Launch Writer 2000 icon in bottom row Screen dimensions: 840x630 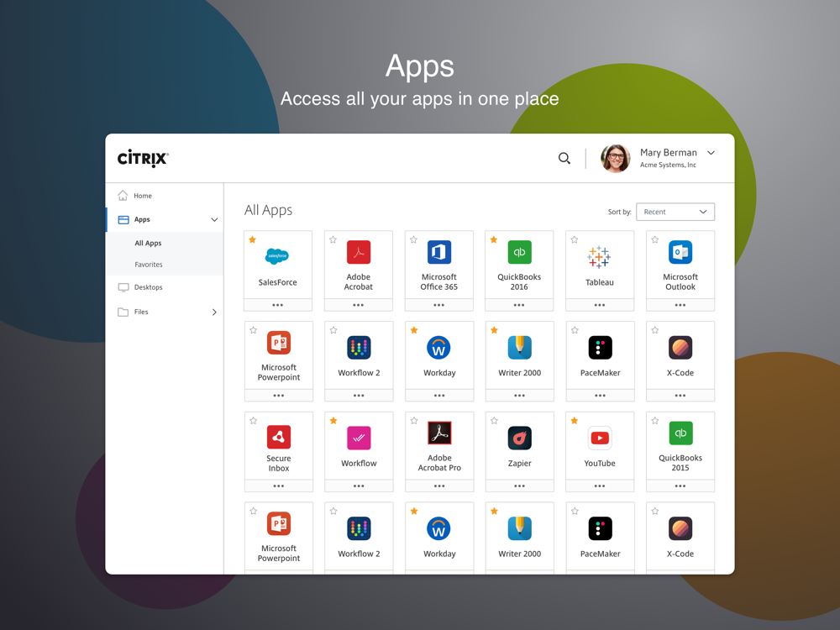pos(520,528)
